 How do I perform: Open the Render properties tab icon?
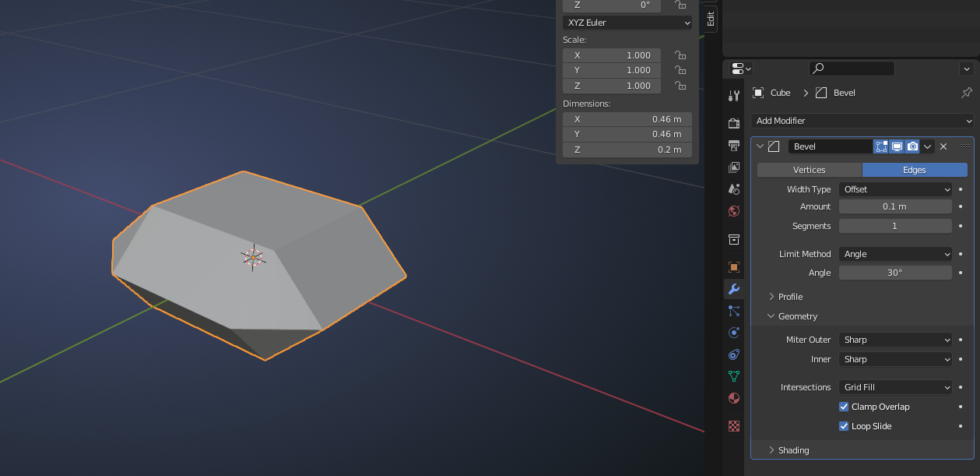[733, 123]
